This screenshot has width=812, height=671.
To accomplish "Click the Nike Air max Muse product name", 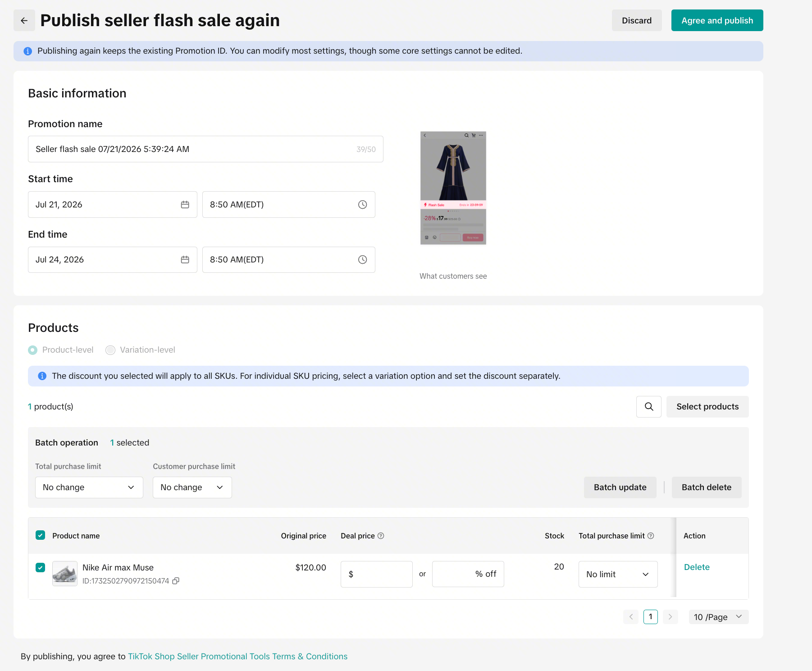I will tap(118, 568).
